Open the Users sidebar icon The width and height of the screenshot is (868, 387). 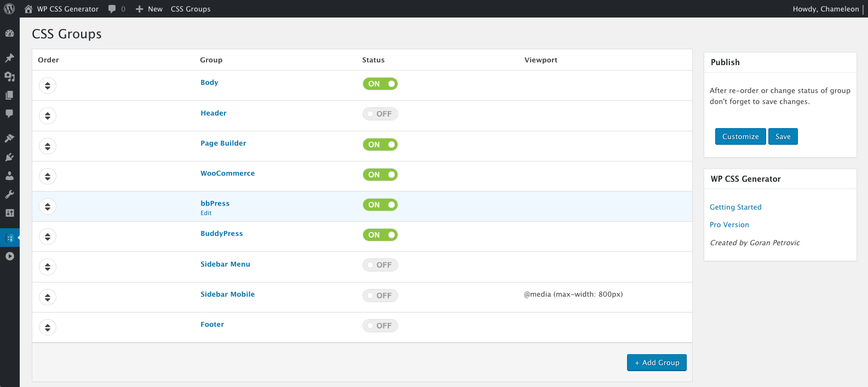click(9, 176)
